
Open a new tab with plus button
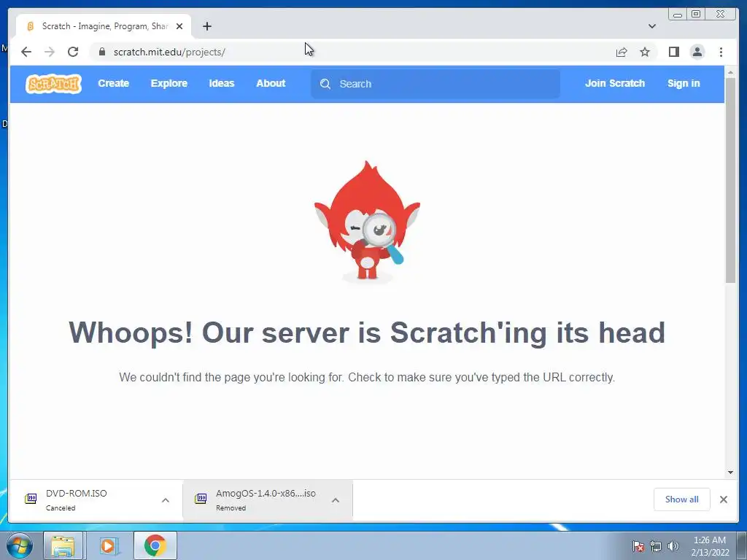point(206,26)
